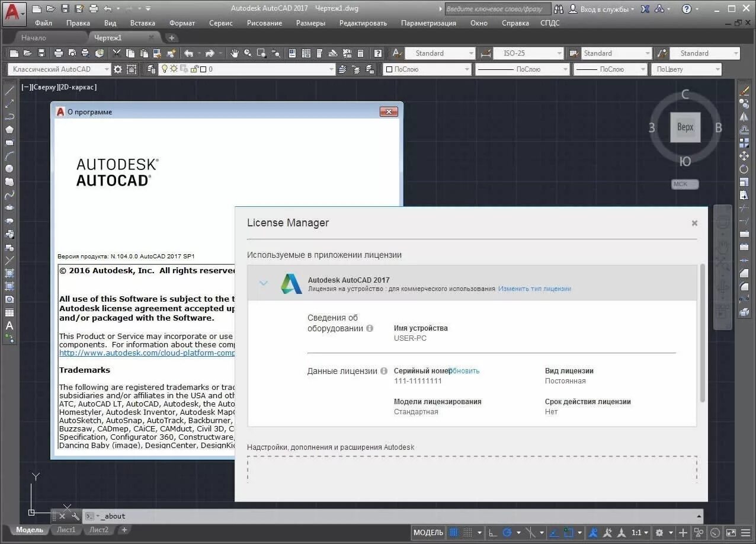The image size is (756, 544).
Task: Click the Изменить тип лицензии link
Action: (x=534, y=289)
